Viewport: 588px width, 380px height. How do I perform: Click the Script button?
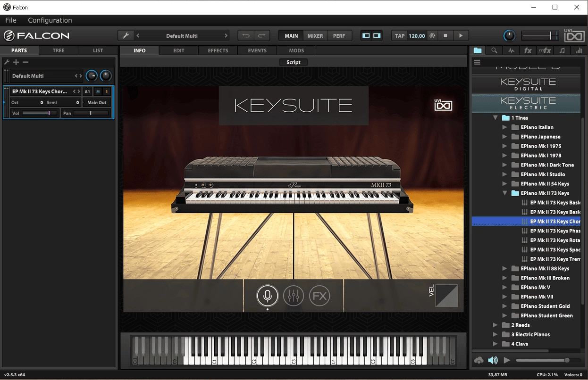[293, 62]
